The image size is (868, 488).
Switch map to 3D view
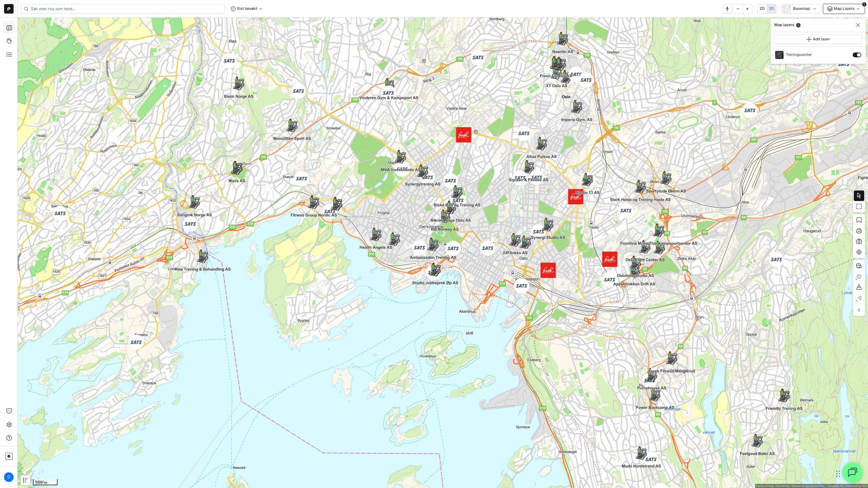click(771, 9)
